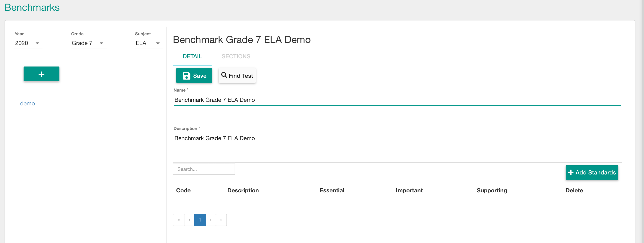The image size is (644, 243).
Task: Open the Grade dropdown showing Grade 7
Action: point(89,43)
